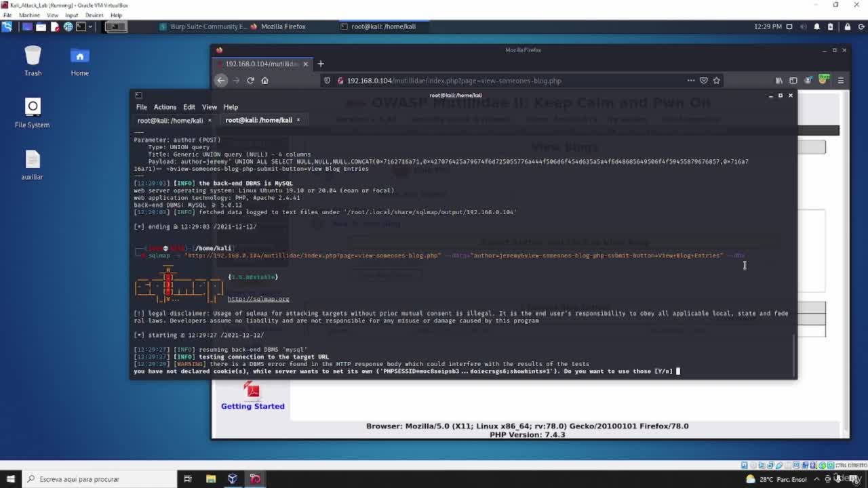
Task: Close the first root@kali terminal tab
Action: click(210, 120)
